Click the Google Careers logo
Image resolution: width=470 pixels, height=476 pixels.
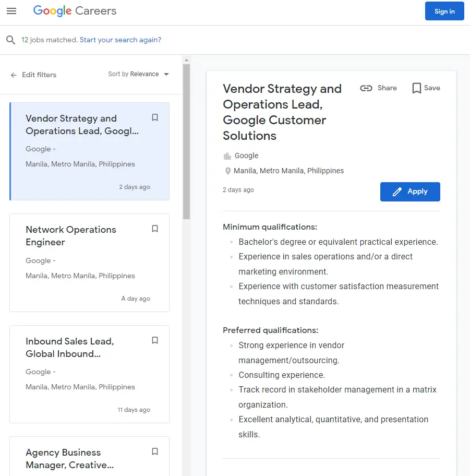(x=75, y=11)
